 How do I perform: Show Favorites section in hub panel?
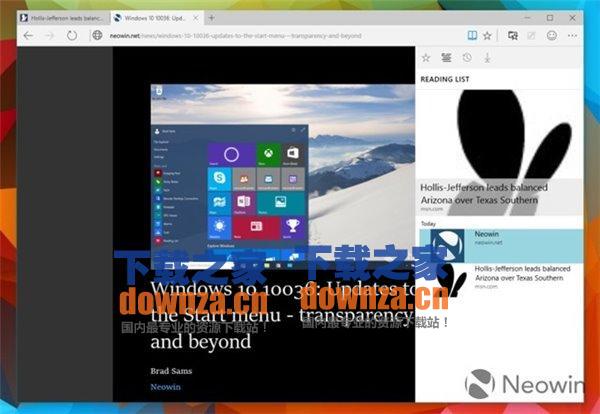426,58
